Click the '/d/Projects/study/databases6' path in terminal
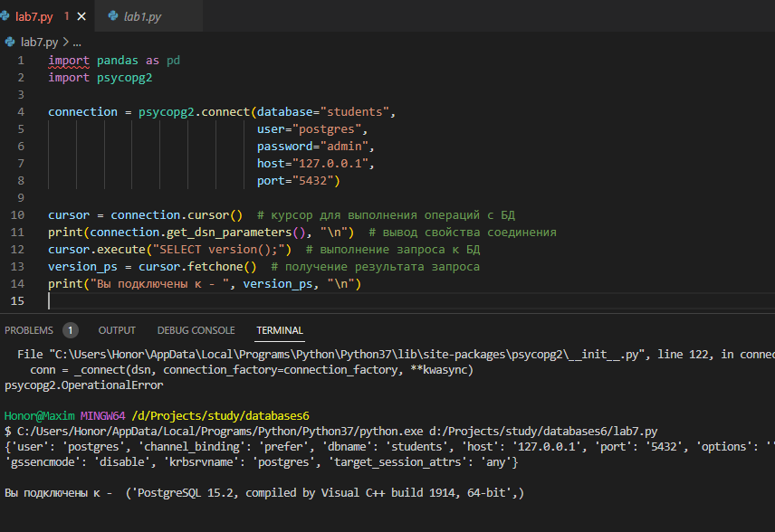This screenshot has height=532, width=775. click(220, 416)
